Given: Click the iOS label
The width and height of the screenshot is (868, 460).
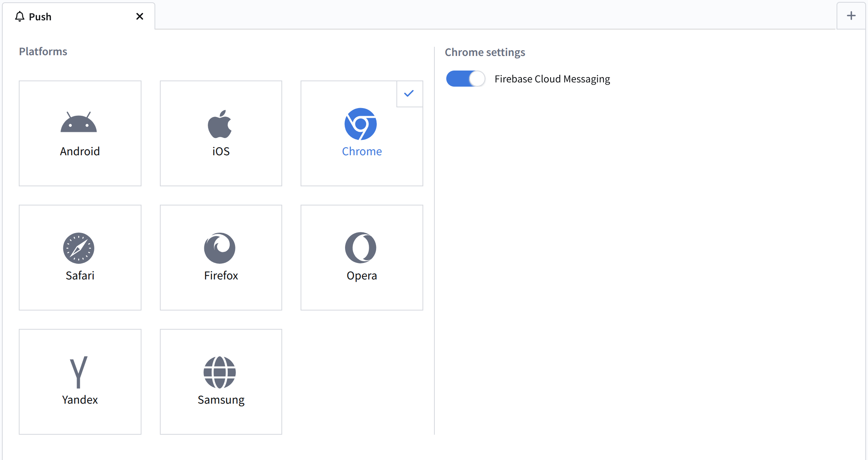Looking at the screenshot, I should click(221, 151).
